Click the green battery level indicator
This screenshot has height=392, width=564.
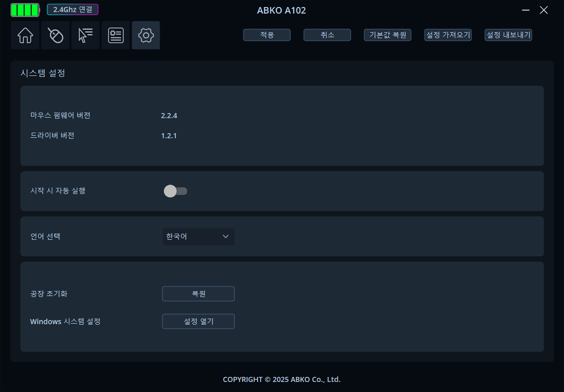[x=25, y=10]
